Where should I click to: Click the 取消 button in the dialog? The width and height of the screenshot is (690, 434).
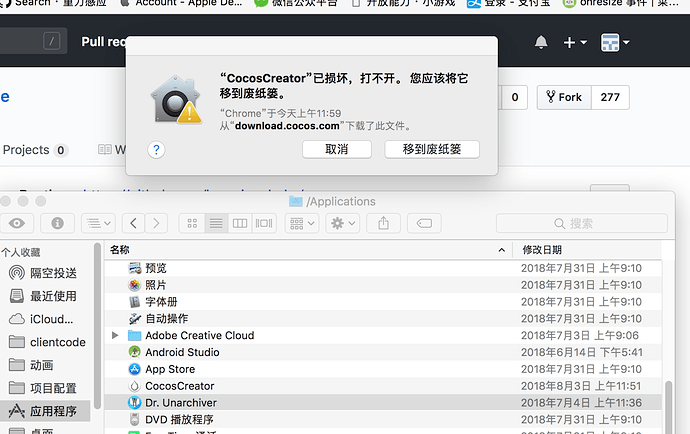337,149
